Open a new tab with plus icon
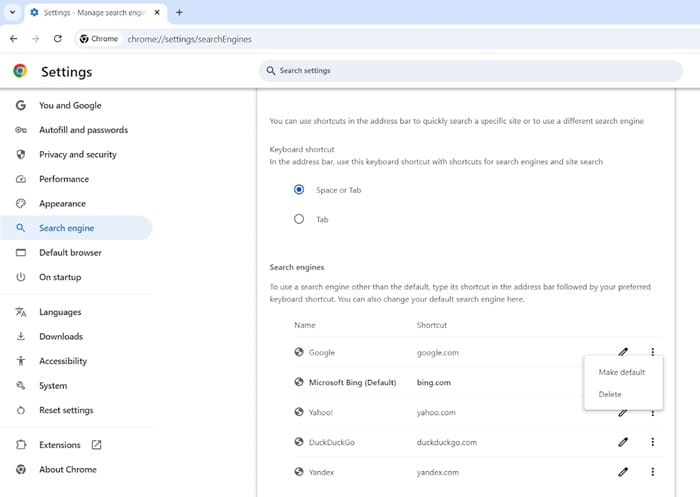 179,13
